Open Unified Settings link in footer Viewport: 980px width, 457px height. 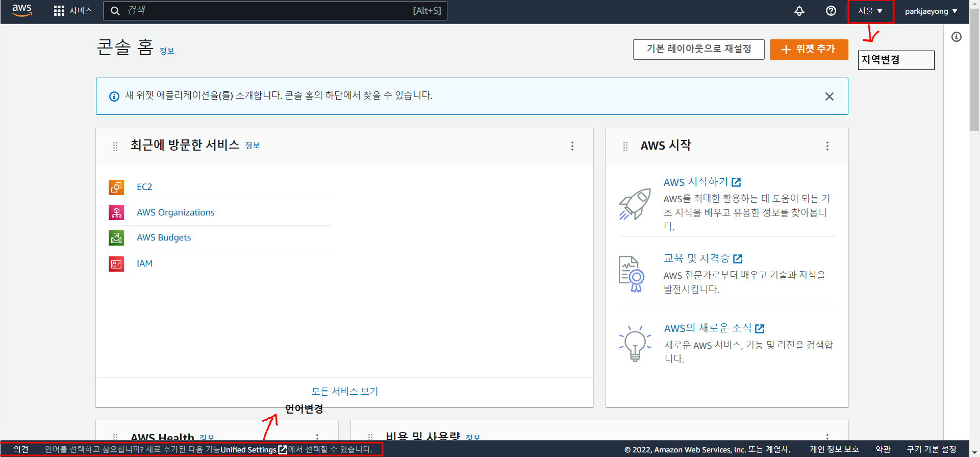(254, 449)
